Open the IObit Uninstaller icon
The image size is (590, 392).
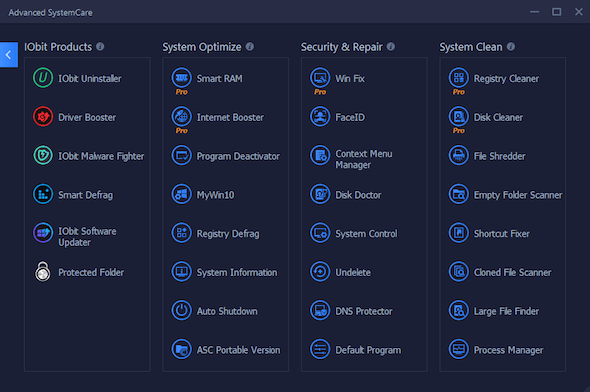point(43,78)
